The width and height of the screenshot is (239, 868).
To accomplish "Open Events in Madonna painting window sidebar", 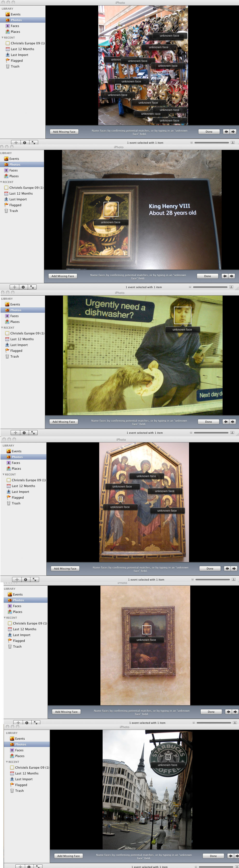I will (17, 451).
